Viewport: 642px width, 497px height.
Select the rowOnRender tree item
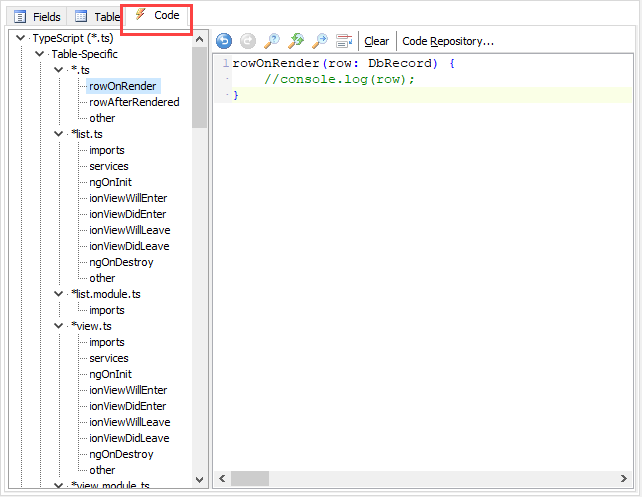pos(123,86)
